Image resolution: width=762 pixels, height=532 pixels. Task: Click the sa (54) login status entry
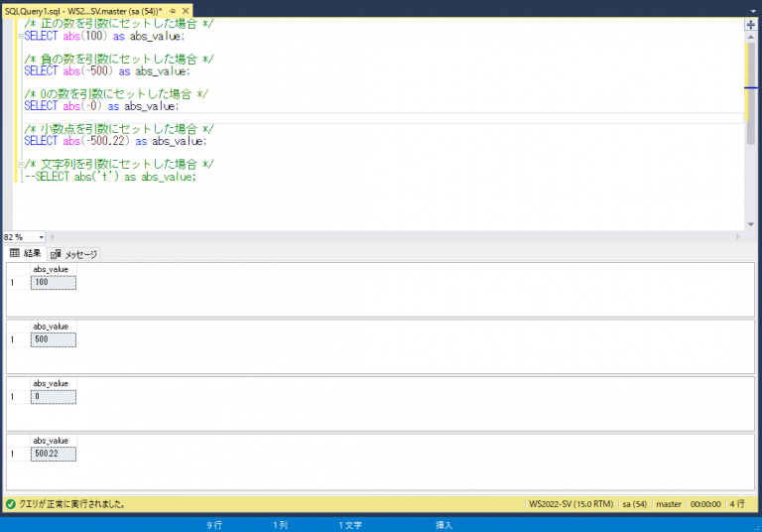pos(635,504)
